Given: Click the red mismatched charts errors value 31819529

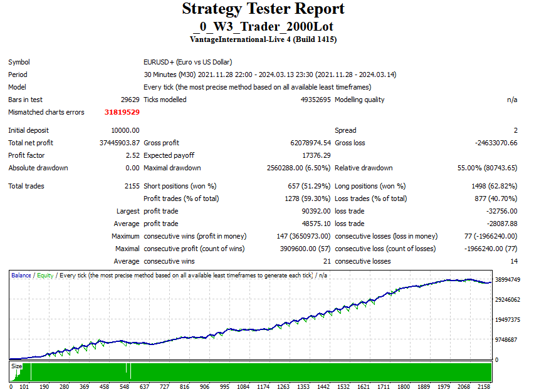Looking at the screenshot, I should tap(122, 113).
